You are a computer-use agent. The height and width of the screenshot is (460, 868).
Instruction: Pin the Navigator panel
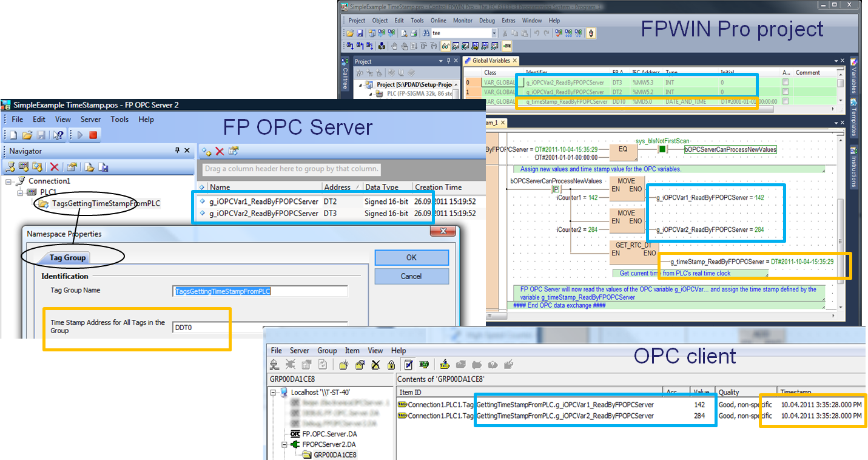coord(177,151)
